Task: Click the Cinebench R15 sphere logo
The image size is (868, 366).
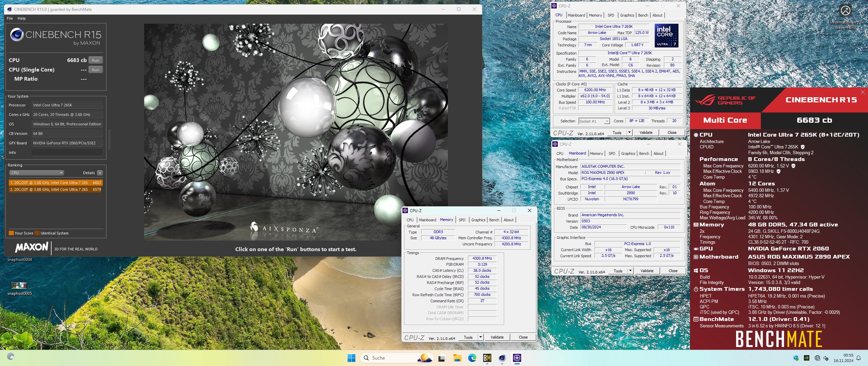Action: [17, 35]
